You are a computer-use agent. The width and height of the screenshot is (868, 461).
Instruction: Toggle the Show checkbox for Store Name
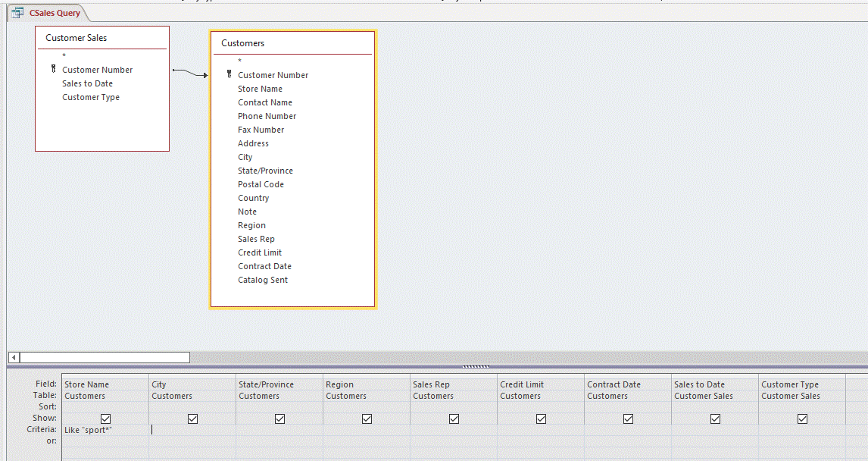point(105,418)
